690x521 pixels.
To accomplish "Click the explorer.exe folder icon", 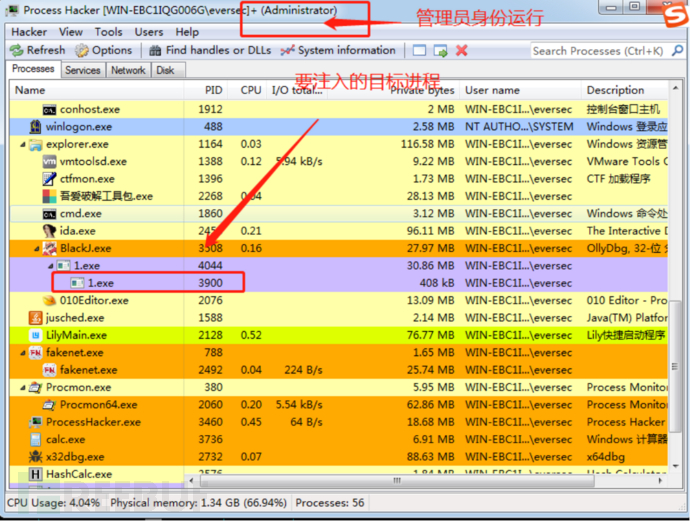I will tap(35, 144).
